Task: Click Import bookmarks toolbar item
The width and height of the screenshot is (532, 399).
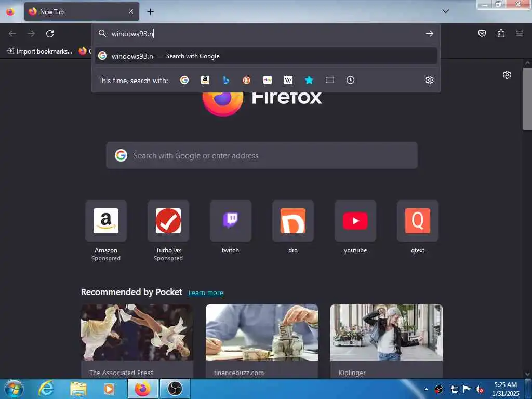Action: point(39,51)
